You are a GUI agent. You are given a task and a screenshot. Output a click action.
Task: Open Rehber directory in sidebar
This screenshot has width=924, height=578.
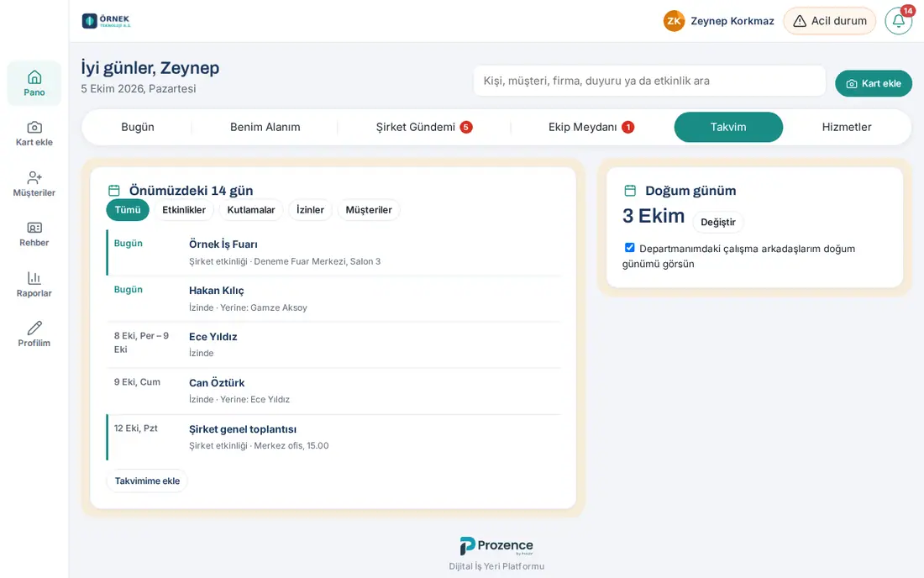click(34, 234)
